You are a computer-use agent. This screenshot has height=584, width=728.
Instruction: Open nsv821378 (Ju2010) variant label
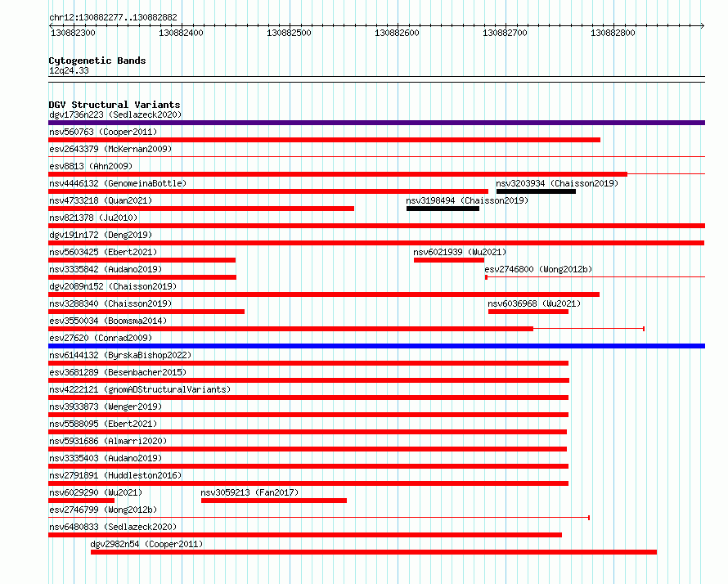coord(93,218)
